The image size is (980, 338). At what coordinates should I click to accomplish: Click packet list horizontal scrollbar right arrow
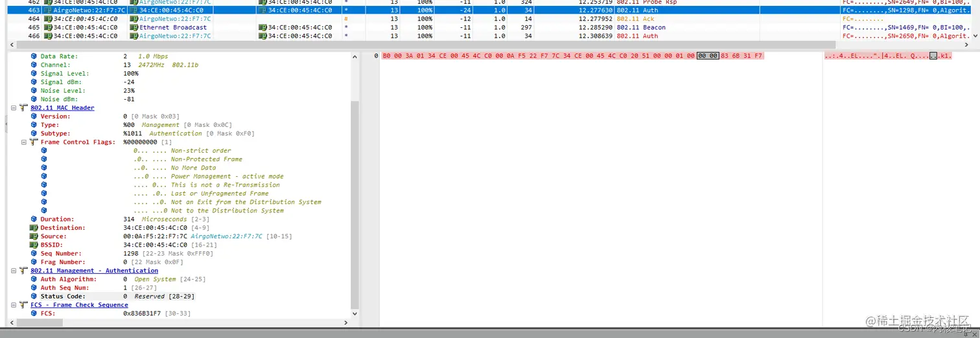click(x=968, y=45)
